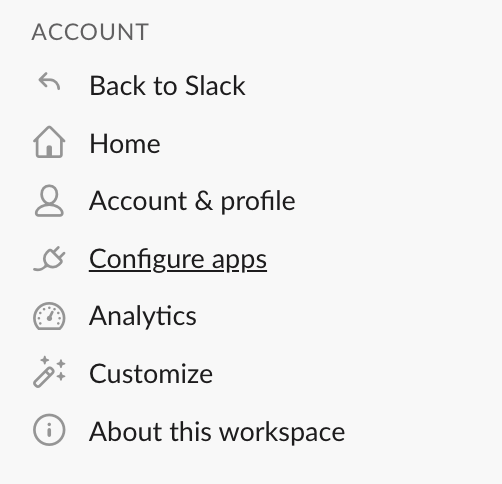This screenshot has height=484, width=502.
Task: Navigate to the Analytics page
Action: coord(143,317)
